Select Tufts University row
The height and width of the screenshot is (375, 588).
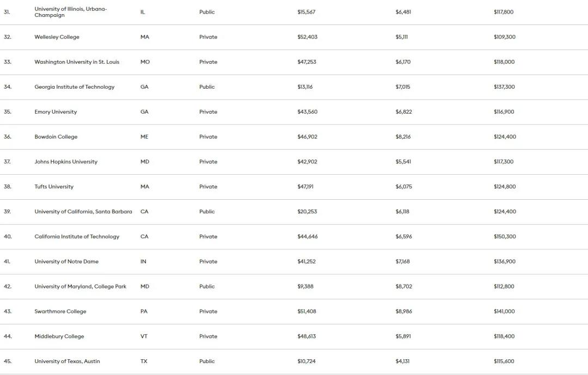pyautogui.click(x=294, y=187)
